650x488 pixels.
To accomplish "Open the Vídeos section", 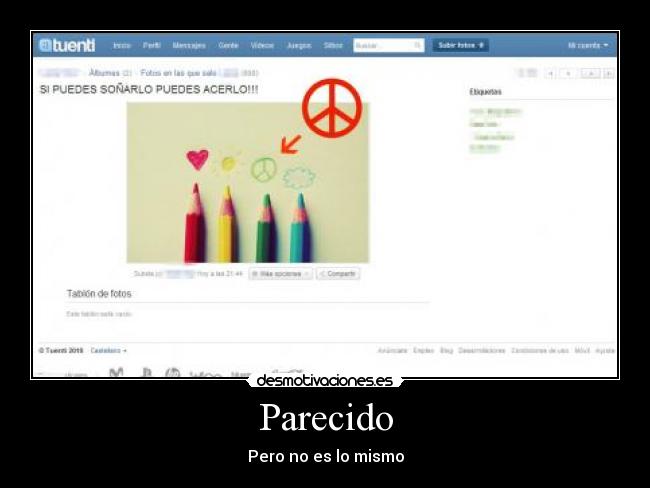I will pyautogui.click(x=262, y=45).
